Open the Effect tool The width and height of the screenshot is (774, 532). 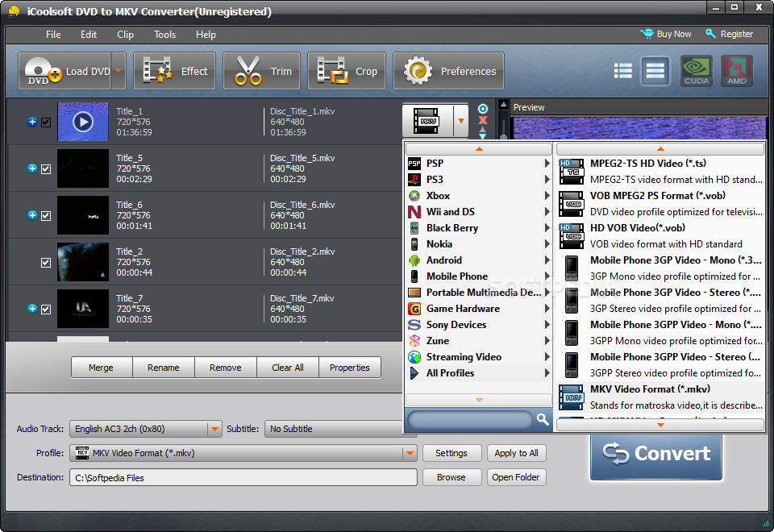click(x=174, y=71)
